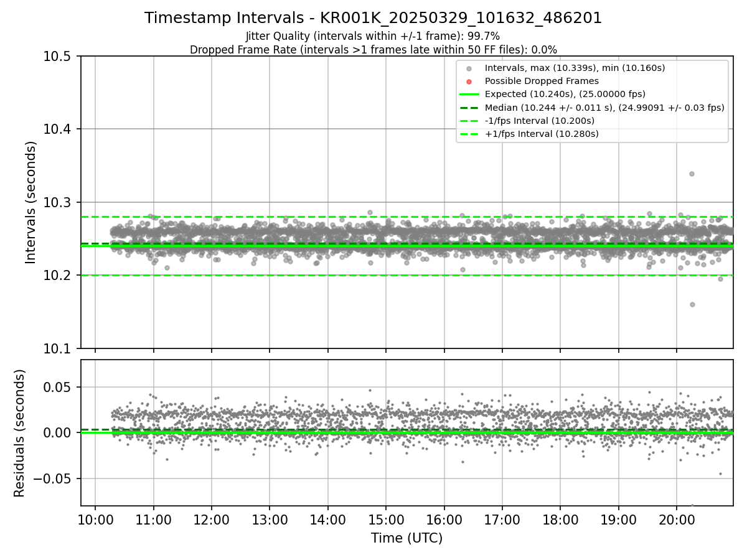Click the y-axis tick label '10.5'
Viewport: 747px width, 560px height.
pos(57,57)
